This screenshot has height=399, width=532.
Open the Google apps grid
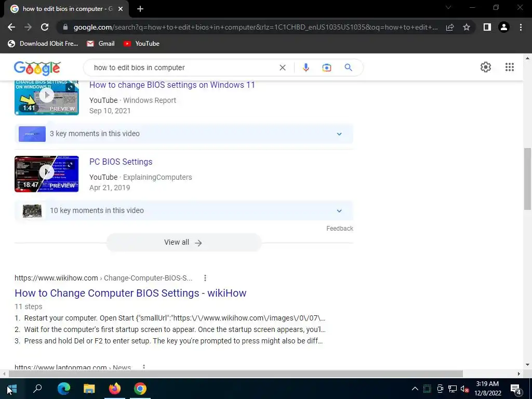(x=509, y=67)
